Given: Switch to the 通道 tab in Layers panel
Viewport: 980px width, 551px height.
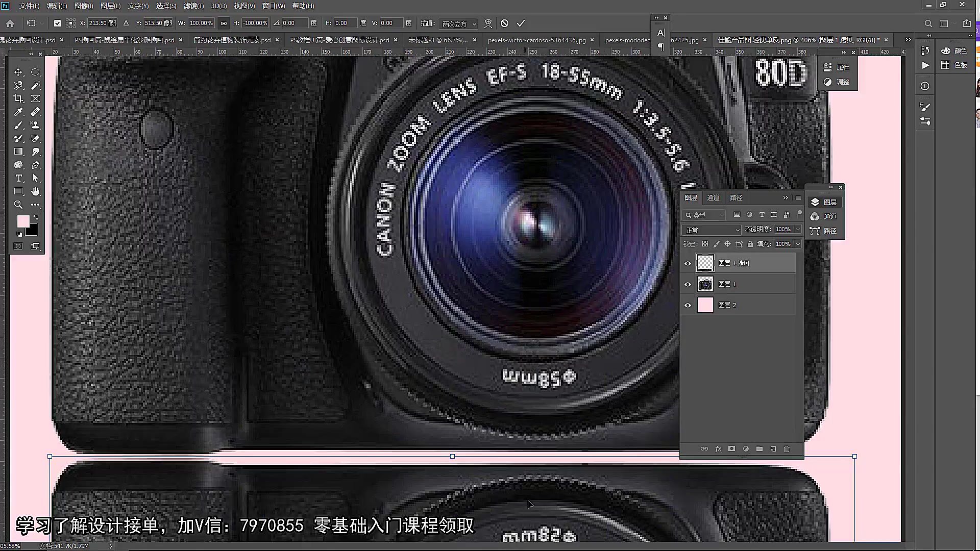Looking at the screenshot, I should (713, 197).
